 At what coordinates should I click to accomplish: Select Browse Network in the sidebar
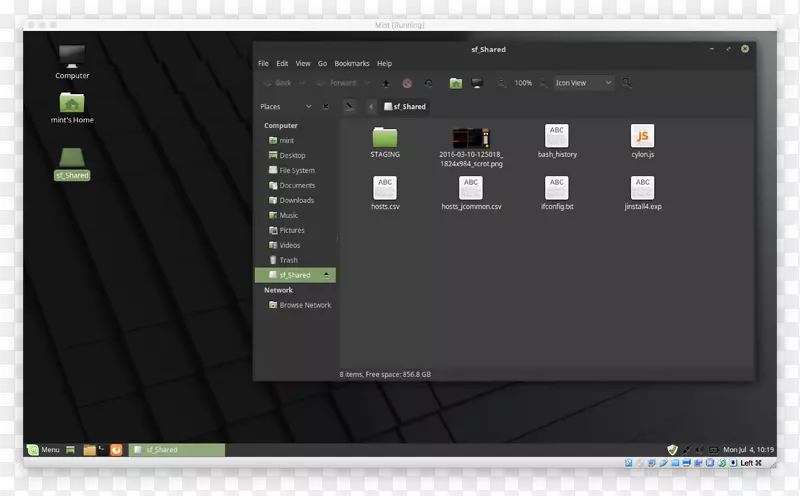[305, 305]
